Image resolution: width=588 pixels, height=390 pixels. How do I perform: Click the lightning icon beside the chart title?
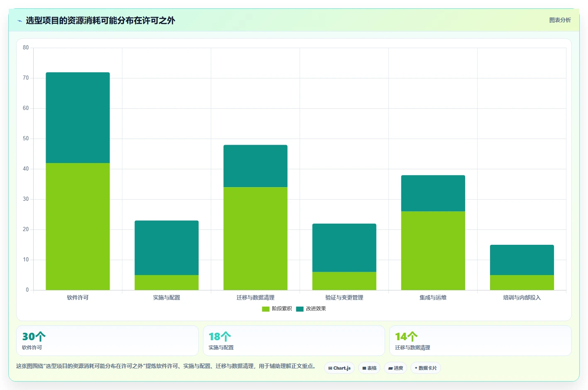[20, 21]
